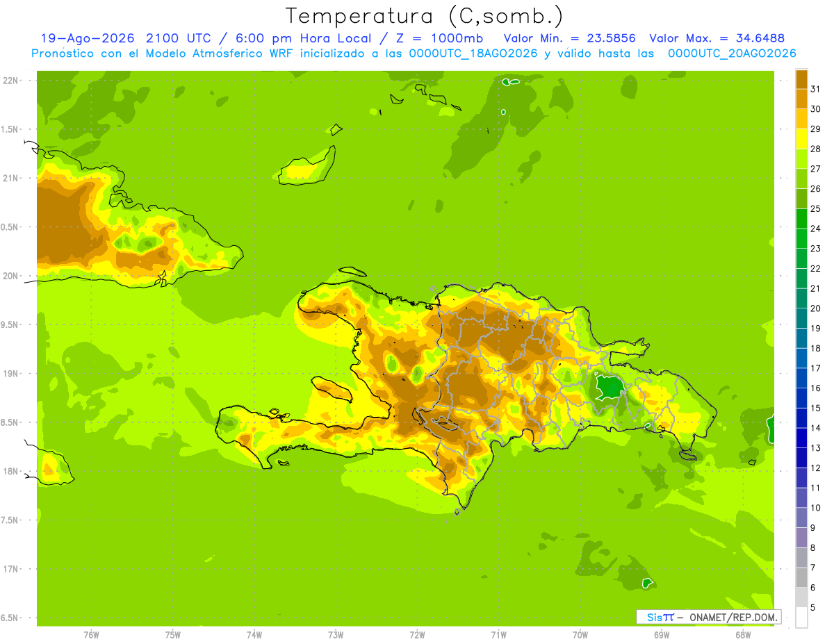This screenshot has height=644, width=834.
Task: Click the '76W' longitude axis label
Action: click(91, 635)
